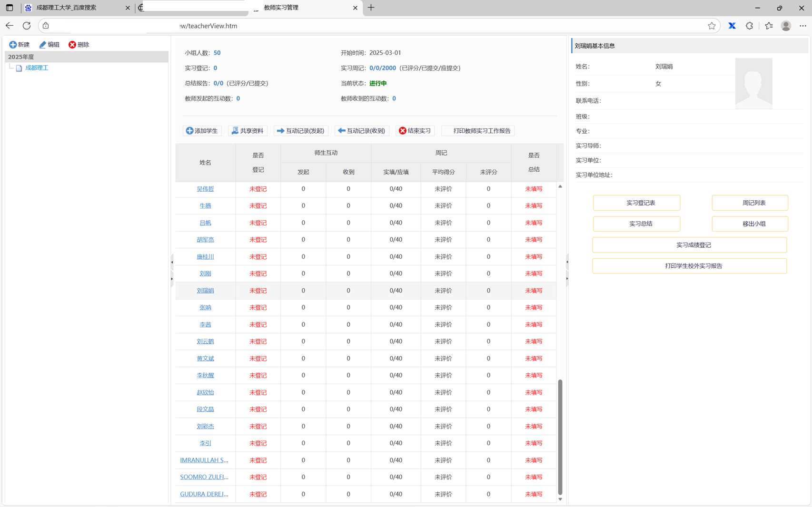Collapse the right info panel splitter arrow
The image size is (812, 507).
(567, 278)
